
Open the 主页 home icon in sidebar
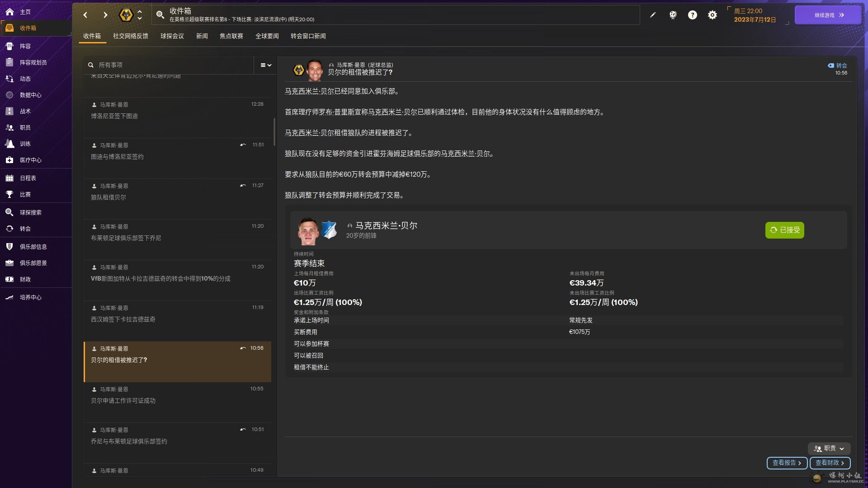[9, 12]
